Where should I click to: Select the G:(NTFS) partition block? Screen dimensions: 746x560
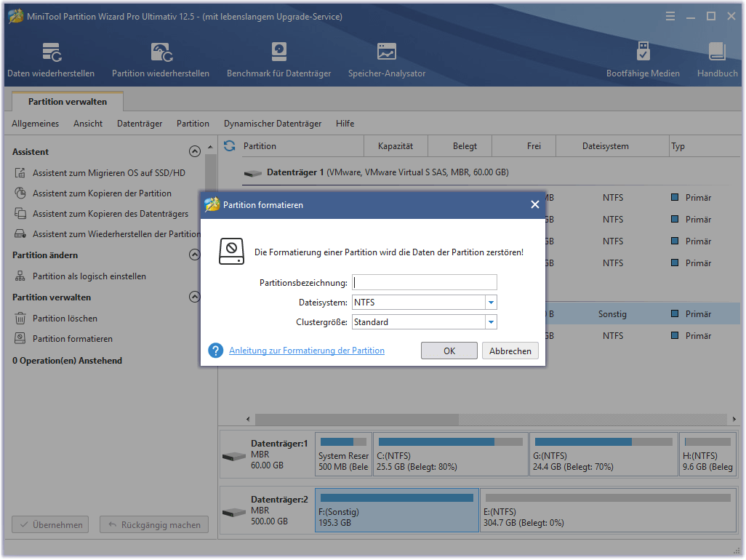(603, 454)
